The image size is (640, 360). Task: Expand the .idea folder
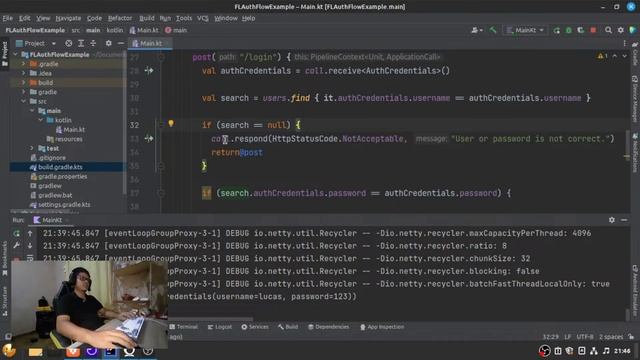(x=24, y=73)
